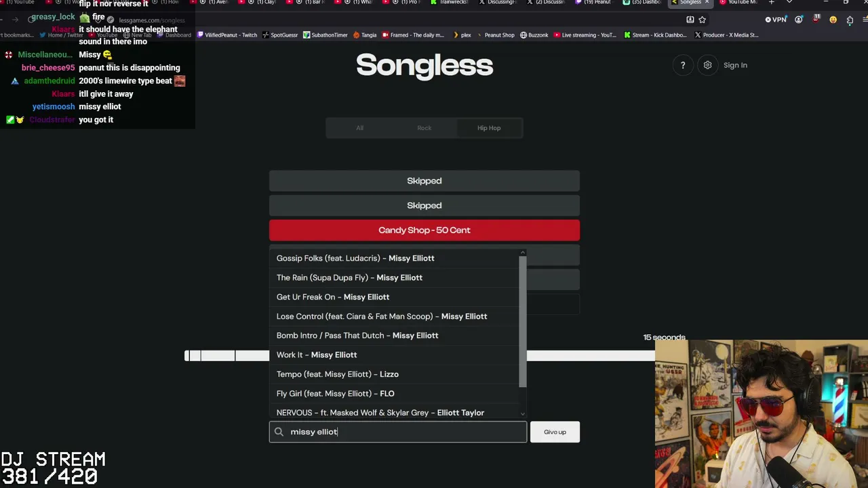This screenshot has height=488, width=868.
Task: Open the Buzzonk bookmark
Action: [534, 35]
